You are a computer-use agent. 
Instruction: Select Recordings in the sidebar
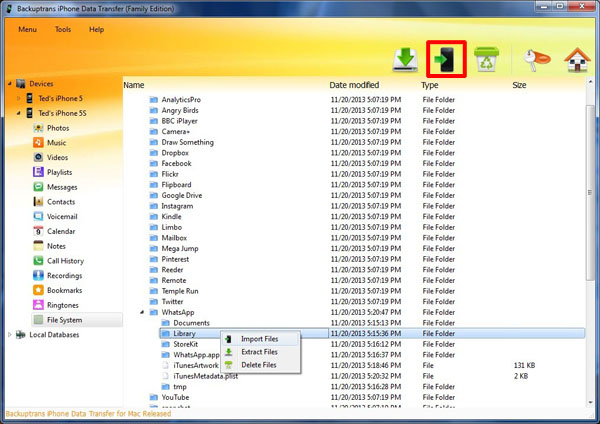(x=64, y=276)
